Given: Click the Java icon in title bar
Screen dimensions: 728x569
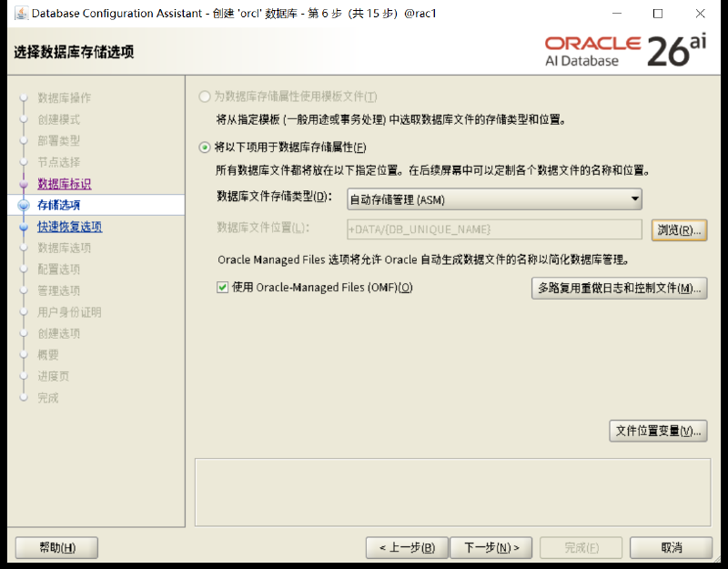Looking at the screenshot, I should coord(21,13).
